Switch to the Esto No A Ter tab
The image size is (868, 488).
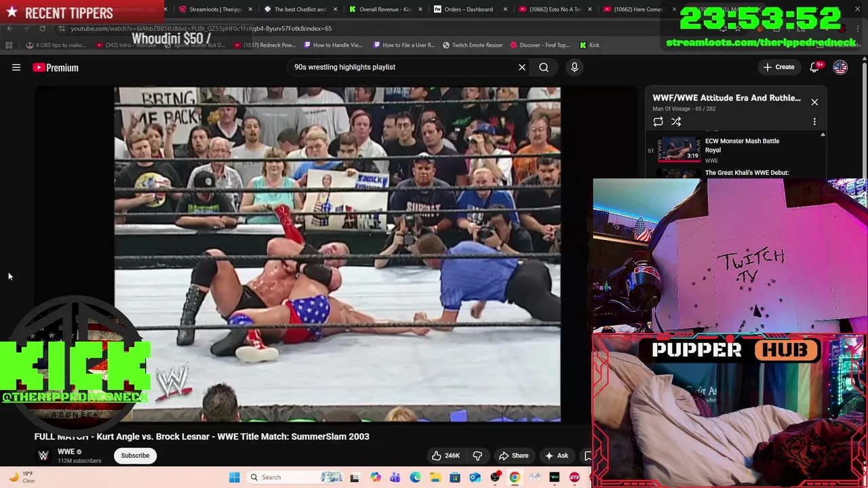(x=550, y=9)
